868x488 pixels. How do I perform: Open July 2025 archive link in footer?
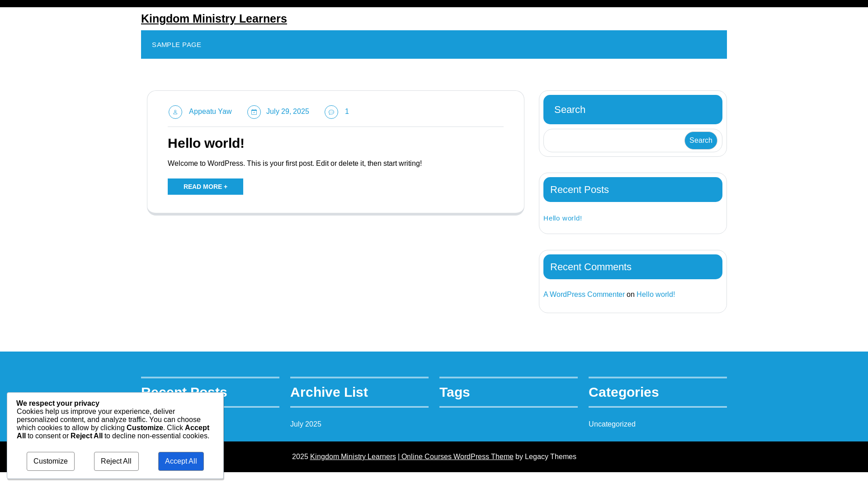(306, 424)
